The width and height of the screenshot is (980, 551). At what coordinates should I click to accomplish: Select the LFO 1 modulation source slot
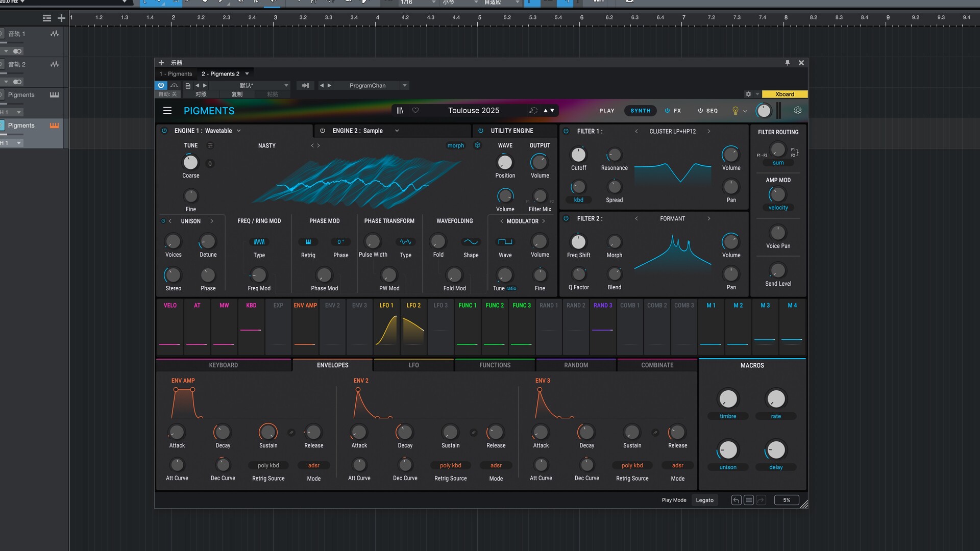(386, 327)
